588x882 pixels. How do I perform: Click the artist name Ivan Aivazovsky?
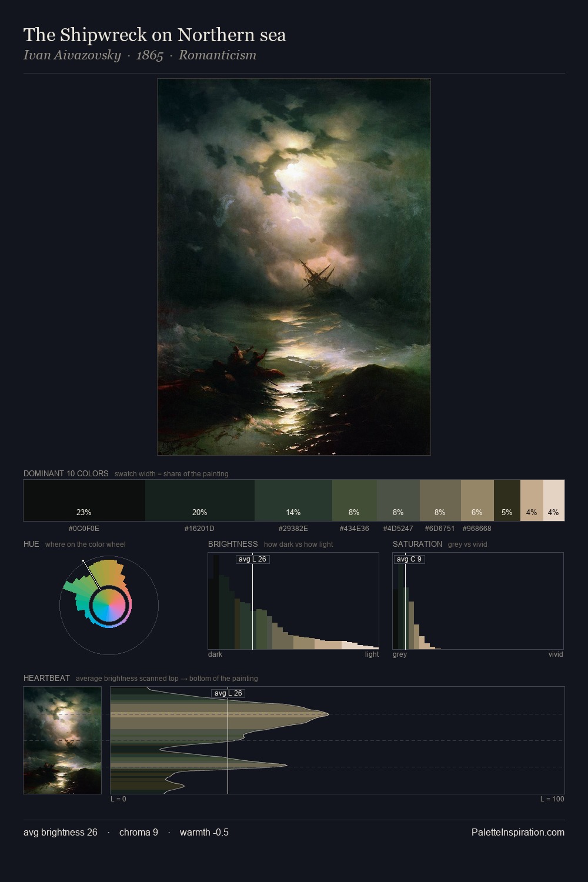point(72,55)
